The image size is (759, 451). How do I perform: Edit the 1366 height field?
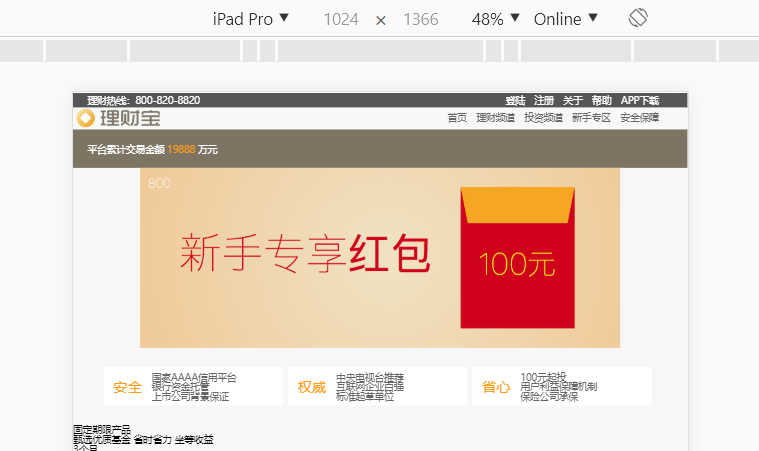click(x=421, y=19)
